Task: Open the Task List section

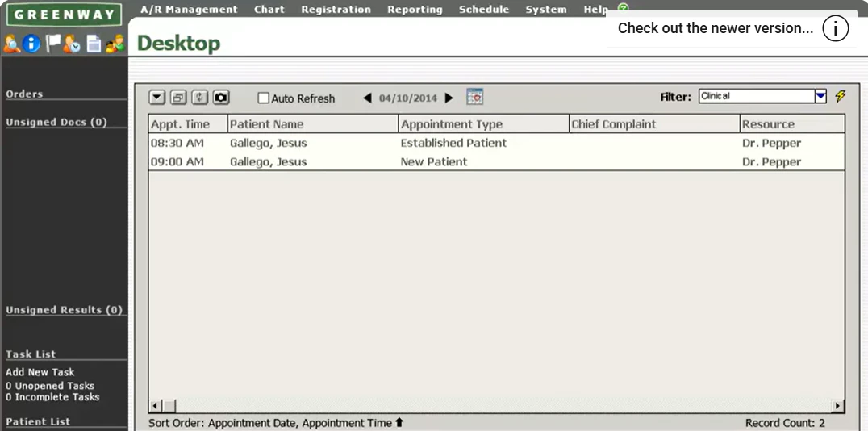Action: tap(31, 354)
